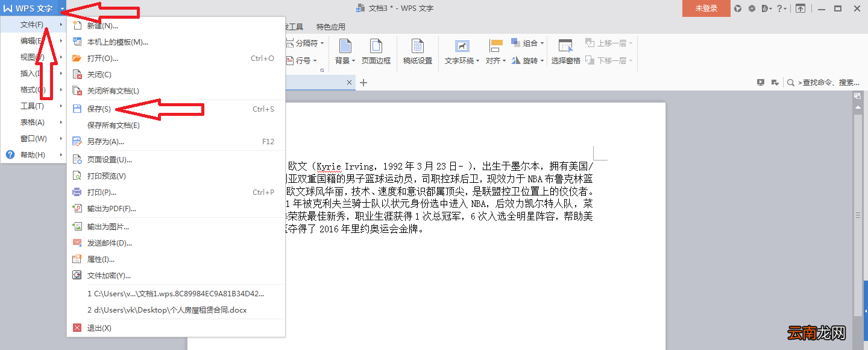Screen dimensions: 868x350
Task: Click the magnifier search icon
Action: click(x=791, y=83)
